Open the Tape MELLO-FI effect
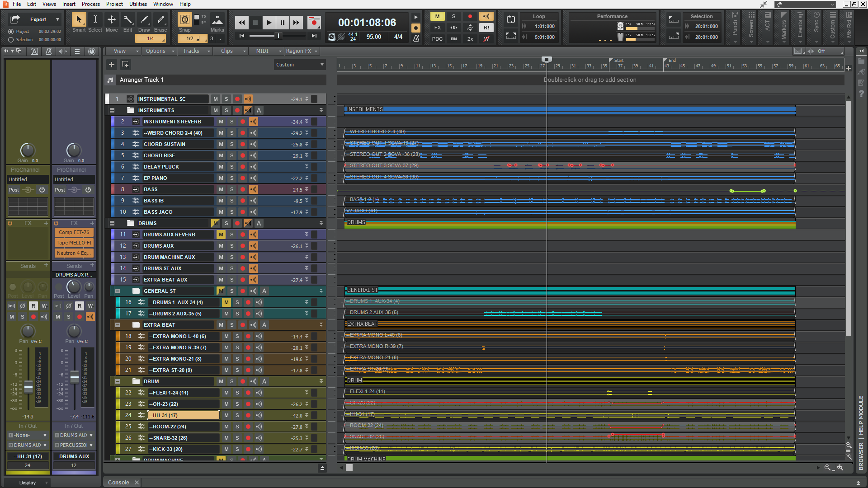Screen dimensions: 868x488 74,243
